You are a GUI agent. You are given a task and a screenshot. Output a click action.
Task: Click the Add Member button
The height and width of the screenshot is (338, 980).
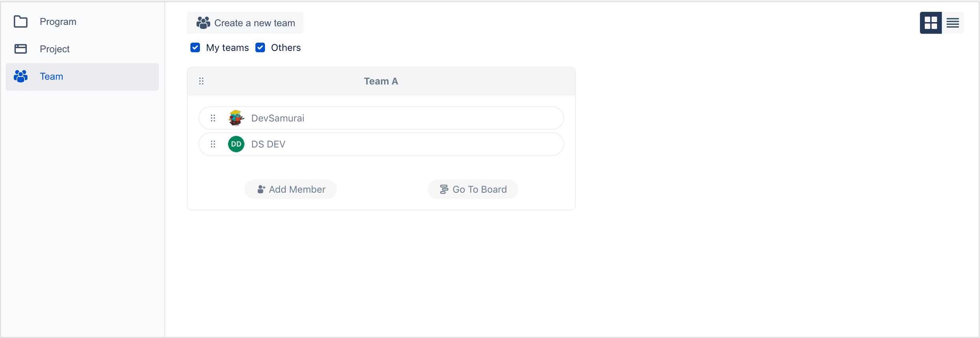tap(291, 190)
